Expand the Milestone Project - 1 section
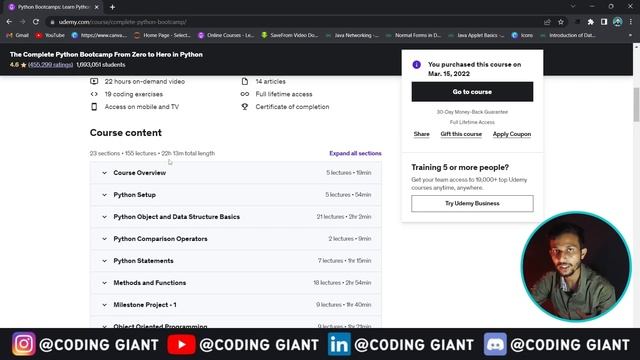 click(236, 305)
